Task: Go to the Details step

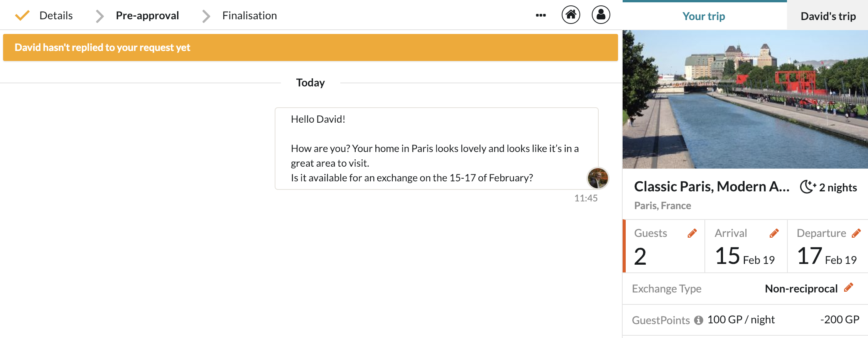Action: tap(56, 15)
